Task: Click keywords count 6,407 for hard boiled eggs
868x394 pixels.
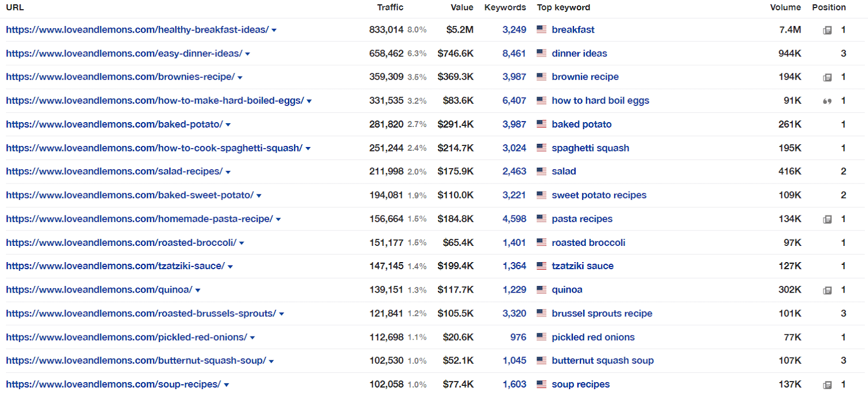Action: pos(514,100)
